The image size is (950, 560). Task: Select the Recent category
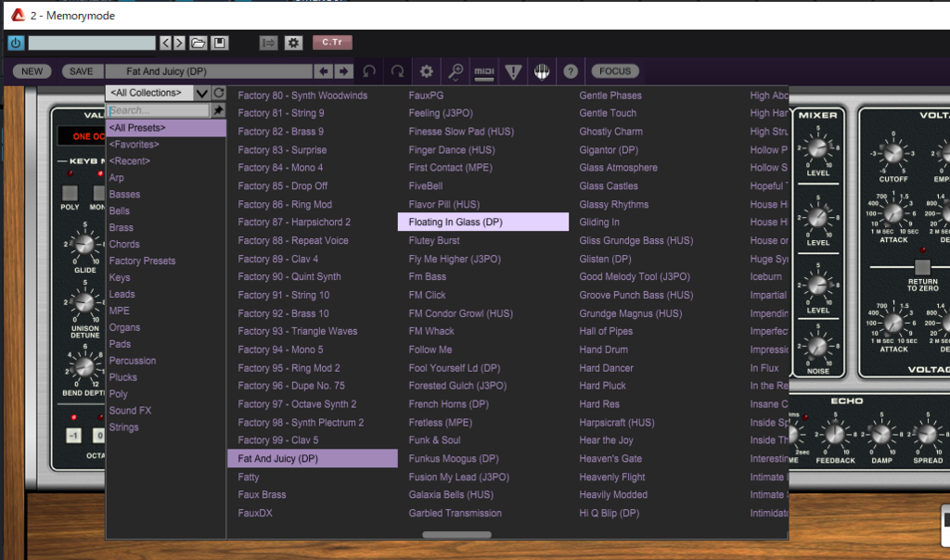(129, 161)
